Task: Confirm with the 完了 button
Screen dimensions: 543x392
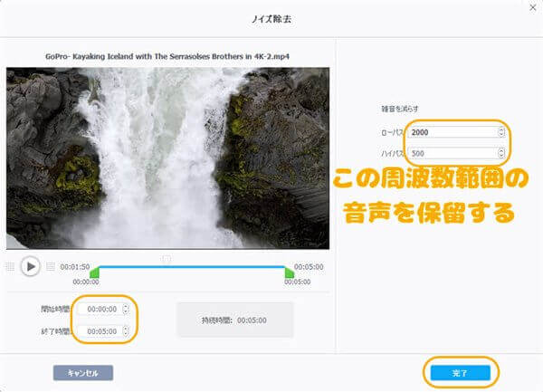Action: point(461,373)
